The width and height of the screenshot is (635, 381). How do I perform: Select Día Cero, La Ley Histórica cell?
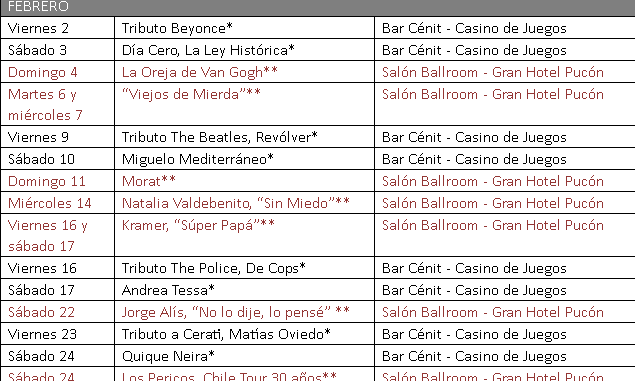coord(245,50)
